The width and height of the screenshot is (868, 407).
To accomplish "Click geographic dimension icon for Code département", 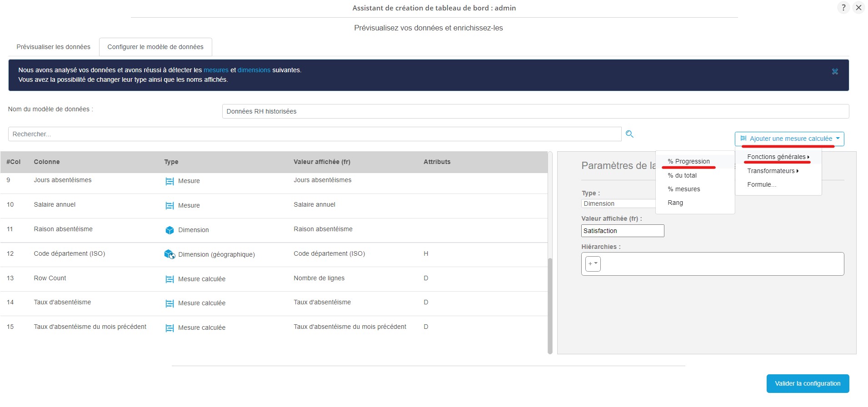I will click(x=170, y=254).
